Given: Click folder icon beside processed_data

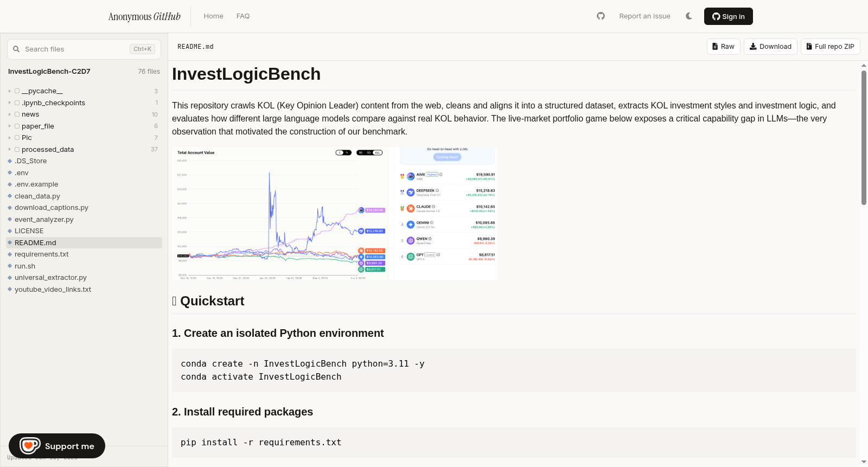Looking at the screenshot, I should (17, 150).
